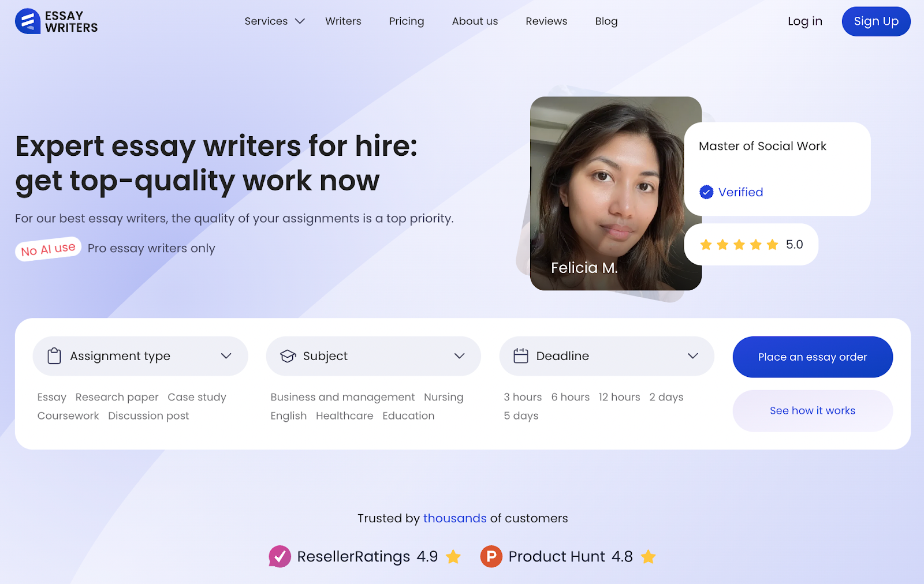This screenshot has width=924, height=584.
Task: Expand the Deadline dropdown
Action: click(607, 356)
